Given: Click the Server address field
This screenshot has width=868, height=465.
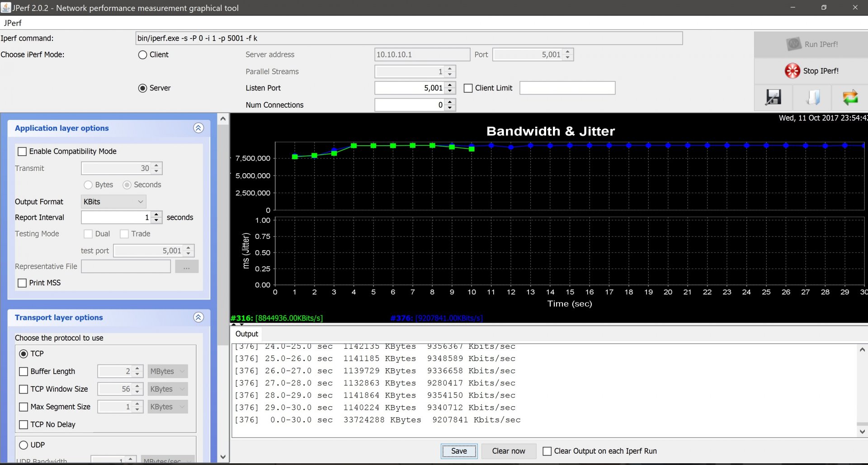Looking at the screenshot, I should [x=422, y=55].
